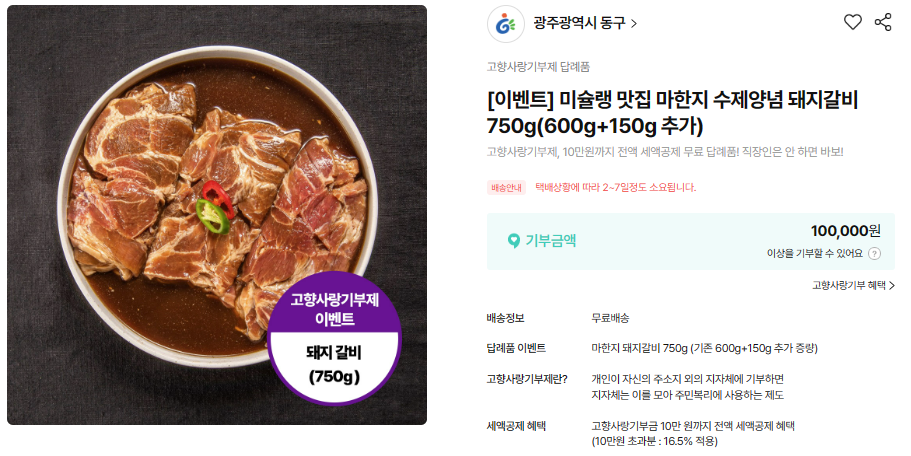Expand the chevron next to 광주광역시 동구
Screen dimensions: 911x456
(x=634, y=24)
